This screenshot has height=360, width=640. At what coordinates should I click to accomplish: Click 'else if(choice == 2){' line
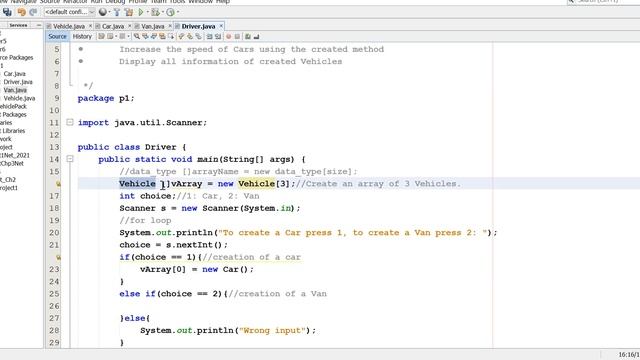173,294
